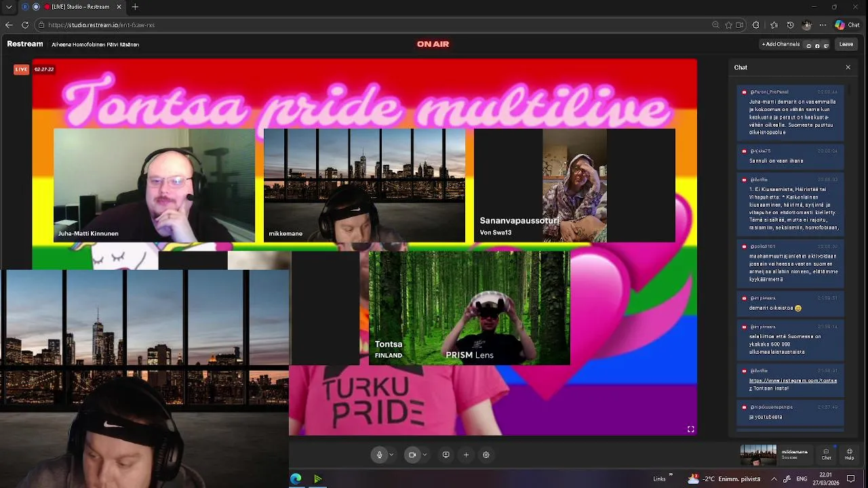The height and width of the screenshot is (488, 868).
Task: Click chat message demarit oikeistoa
Action: click(775, 308)
